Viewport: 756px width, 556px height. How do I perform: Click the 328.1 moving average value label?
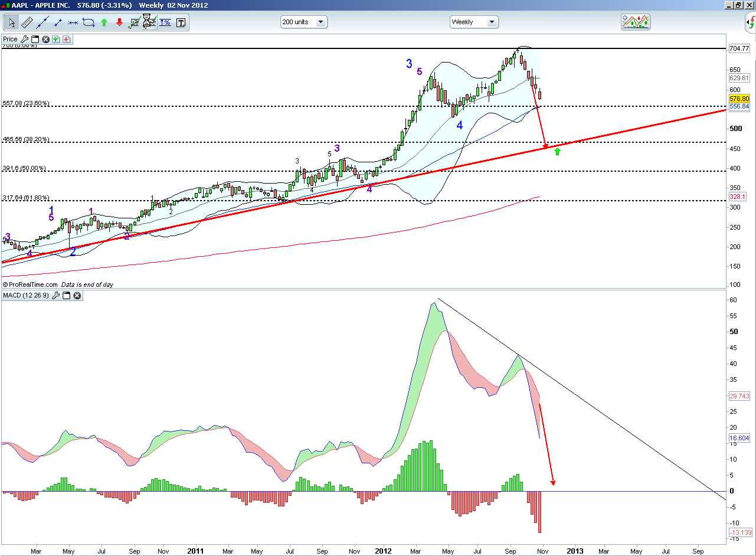click(x=738, y=197)
